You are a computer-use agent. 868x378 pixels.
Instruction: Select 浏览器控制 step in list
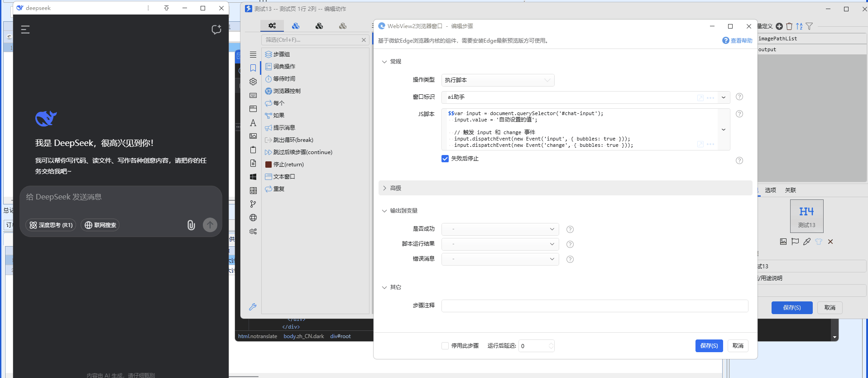[283, 91]
